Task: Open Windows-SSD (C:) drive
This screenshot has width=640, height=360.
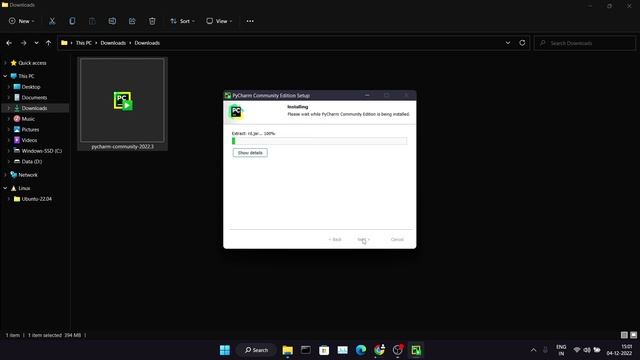Action: point(42,151)
